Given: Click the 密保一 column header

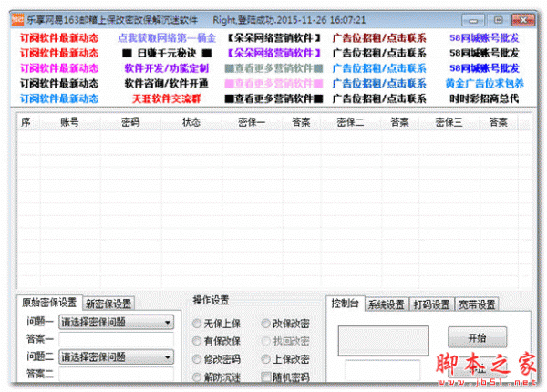Looking at the screenshot, I should click(252, 122).
